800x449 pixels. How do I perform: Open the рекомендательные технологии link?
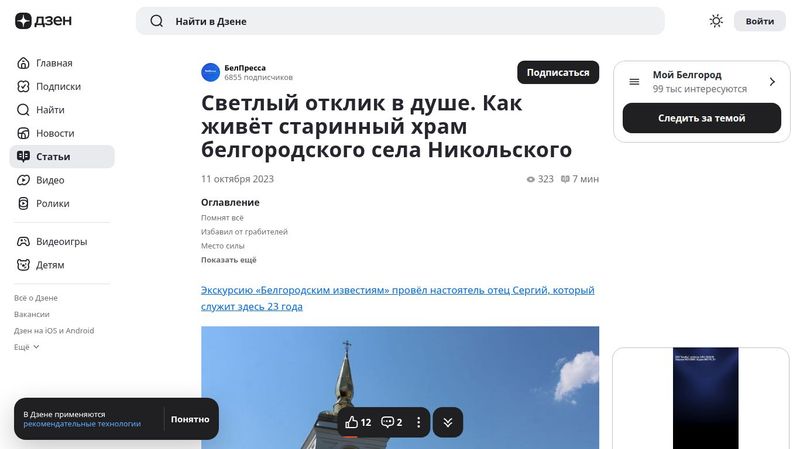82,424
